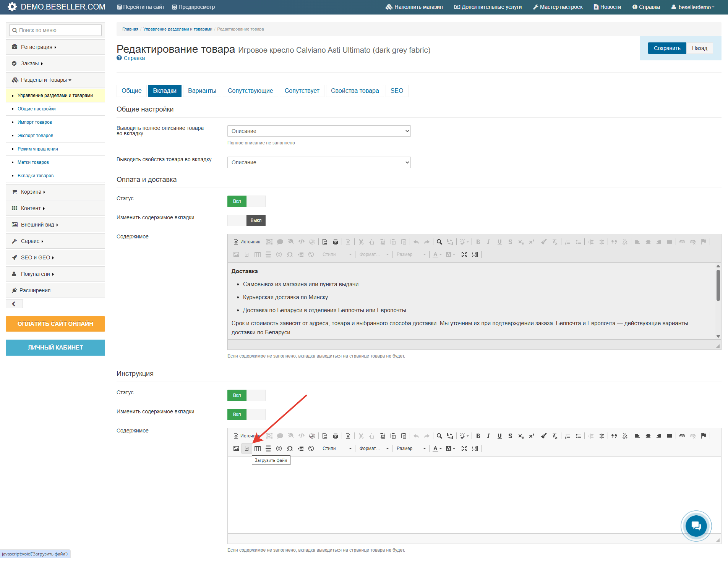728x565 pixels.
Task: Open find tool in Инструкция editor
Action: point(439,436)
